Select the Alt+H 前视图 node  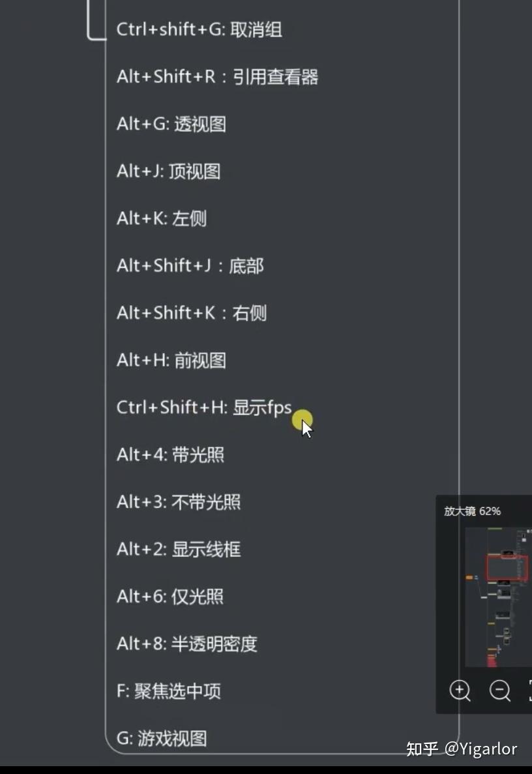171,361
